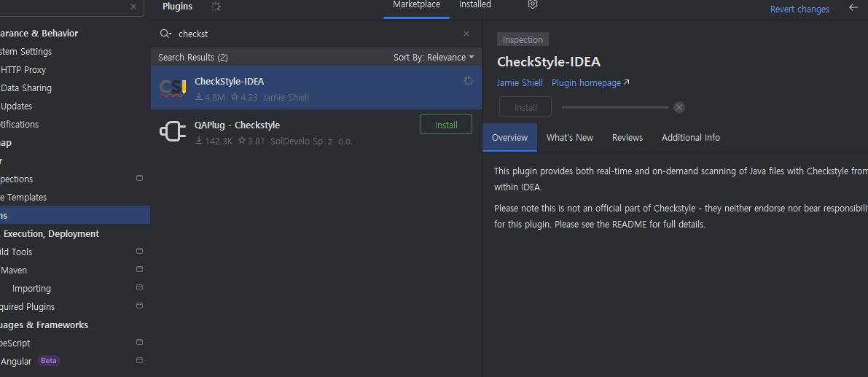The height and width of the screenshot is (377, 868).
Task: Install the QAPlug - Checkstyle plugin
Action: click(x=446, y=125)
